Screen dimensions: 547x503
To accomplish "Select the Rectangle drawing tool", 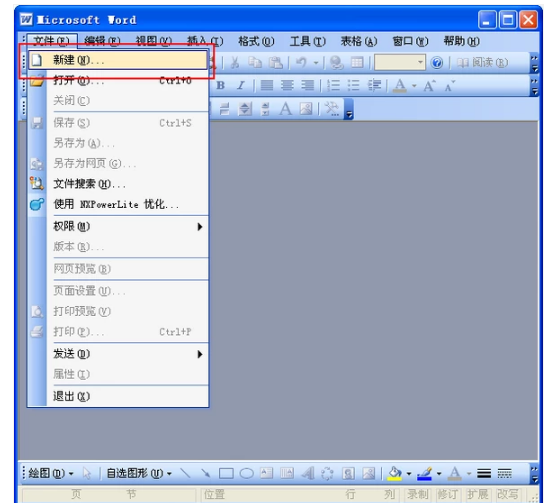I will tap(226, 473).
